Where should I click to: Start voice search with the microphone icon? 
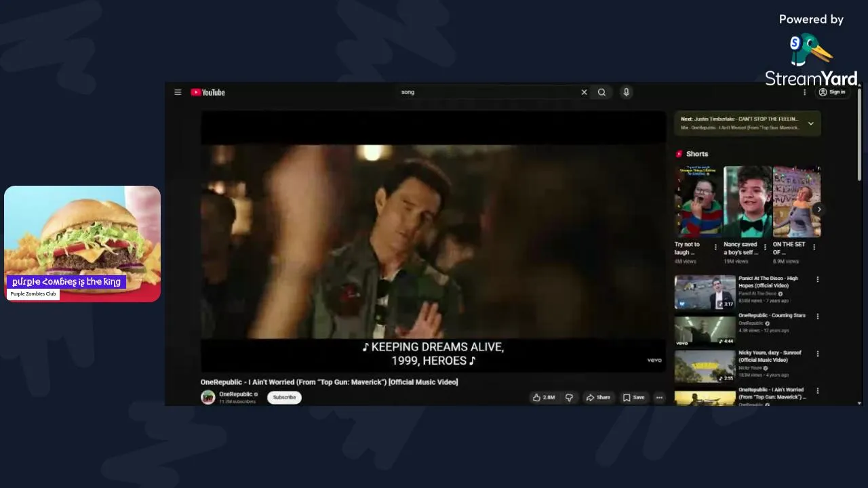click(626, 92)
